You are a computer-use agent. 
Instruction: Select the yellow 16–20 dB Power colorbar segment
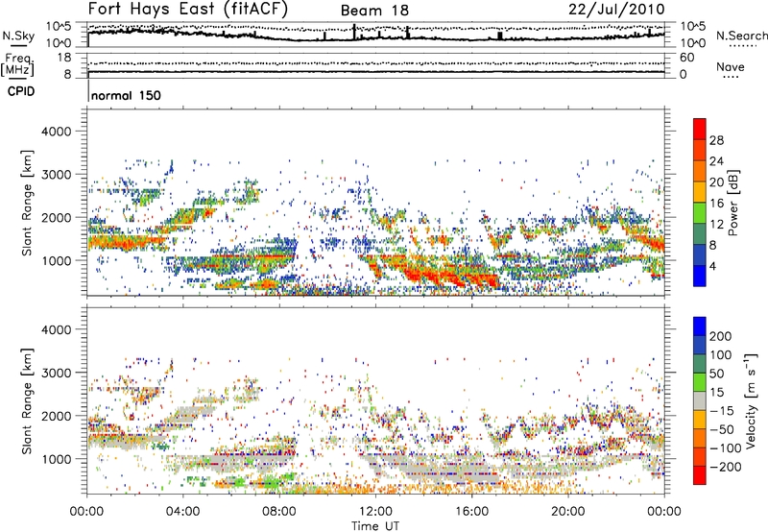click(700, 191)
